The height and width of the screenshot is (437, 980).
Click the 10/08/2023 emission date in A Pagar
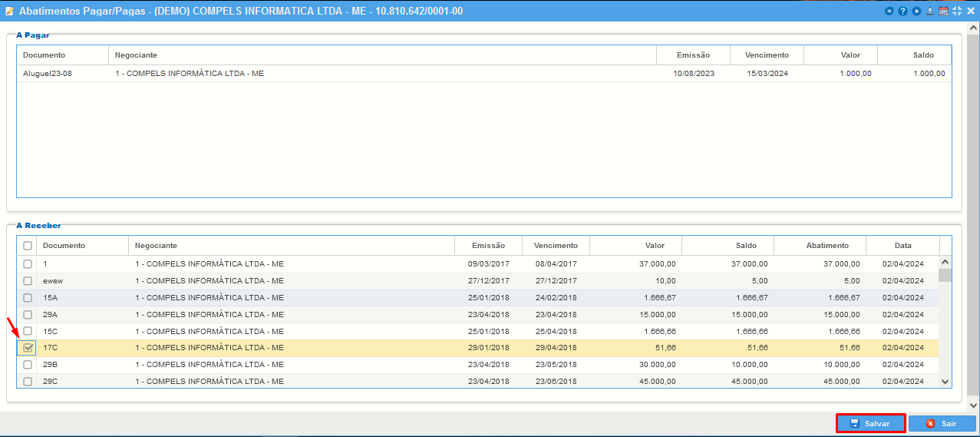694,74
